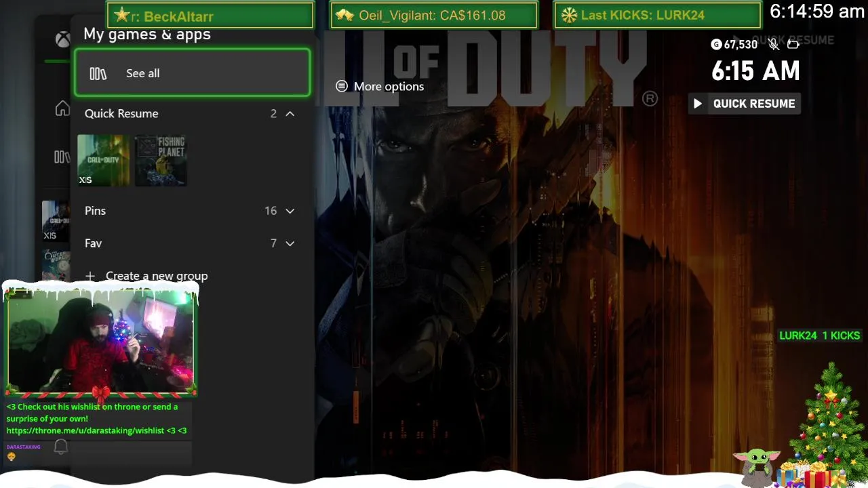
Task: Click the 67,530 gamerscore value
Action: 741,44
